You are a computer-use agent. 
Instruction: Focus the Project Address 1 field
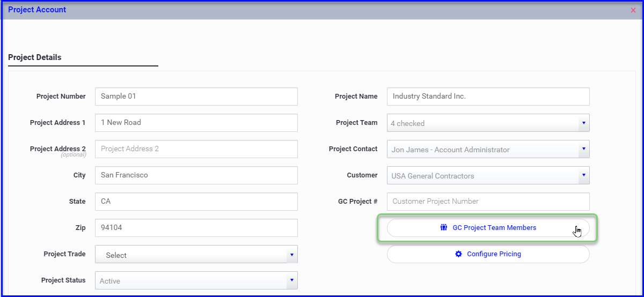click(196, 122)
